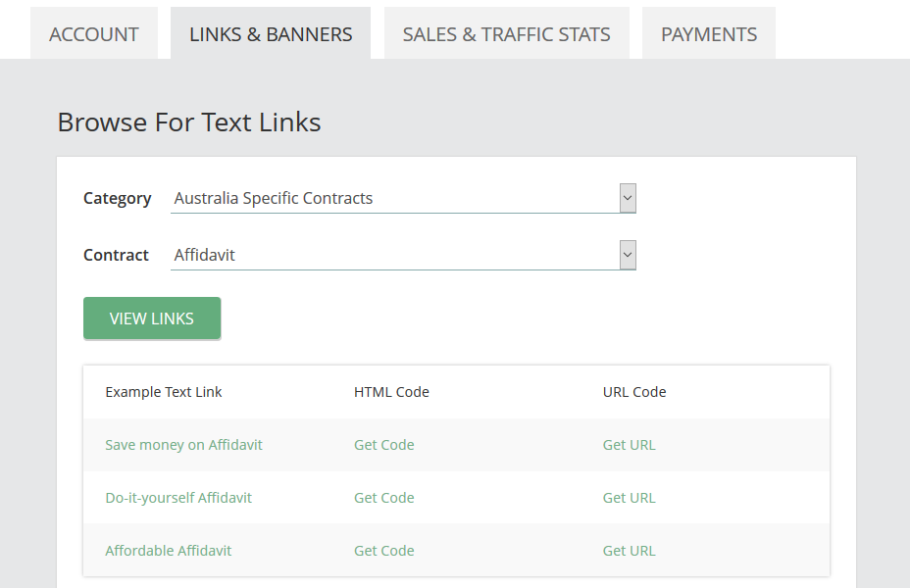Get Code for Do-it-yourself Affidavit
Image resolution: width=910 pixels, height=588 pixels.
[384, 498]
